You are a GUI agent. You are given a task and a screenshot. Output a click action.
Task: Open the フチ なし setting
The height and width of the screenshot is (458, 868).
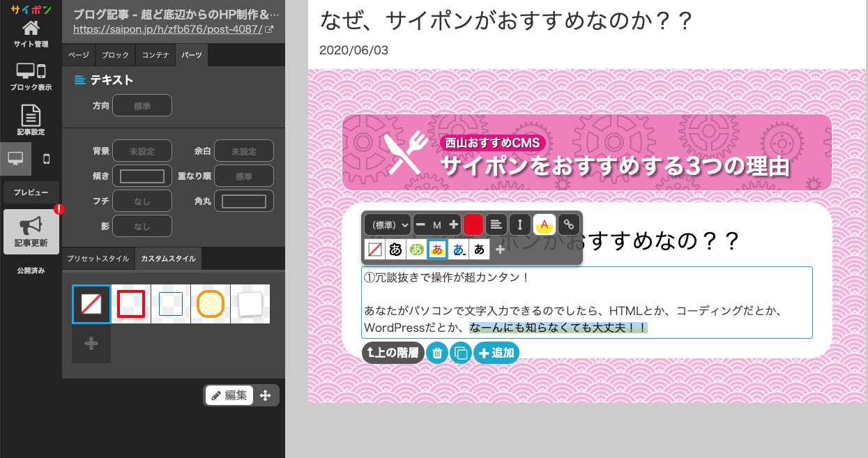pos(142,201)
